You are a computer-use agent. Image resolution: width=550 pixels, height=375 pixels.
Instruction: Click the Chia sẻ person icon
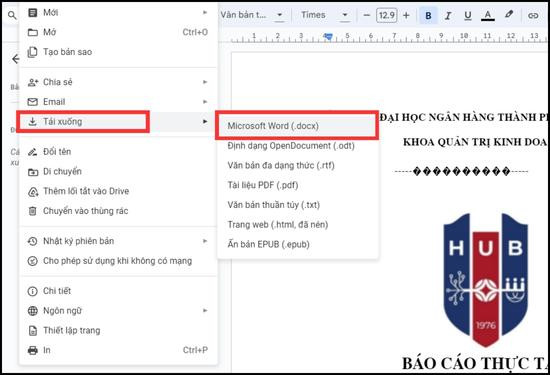(33, 82)
